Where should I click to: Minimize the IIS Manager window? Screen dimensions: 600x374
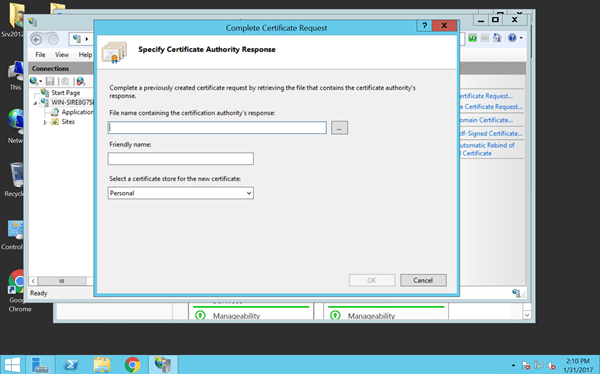click(x=481, y=20)
